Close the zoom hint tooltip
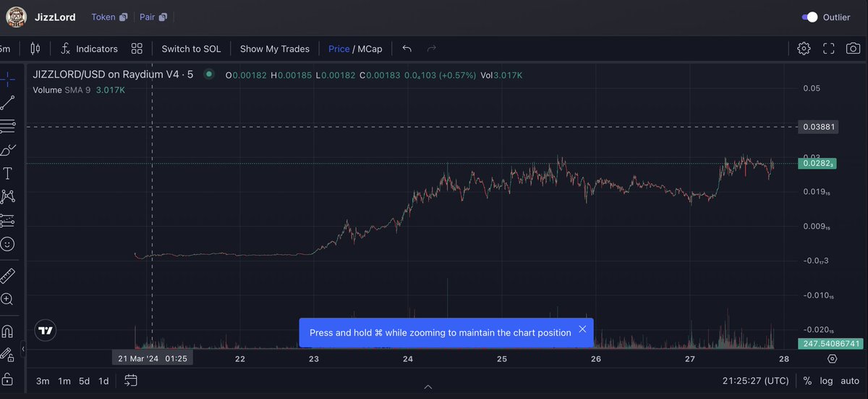This screenshot has width=868, height=399. (x=582, y=329)
